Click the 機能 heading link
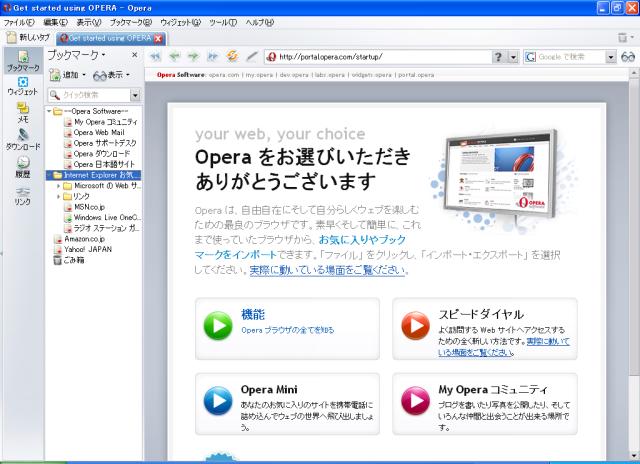This screenshot has width=640, height=464. tap(253, 314)
